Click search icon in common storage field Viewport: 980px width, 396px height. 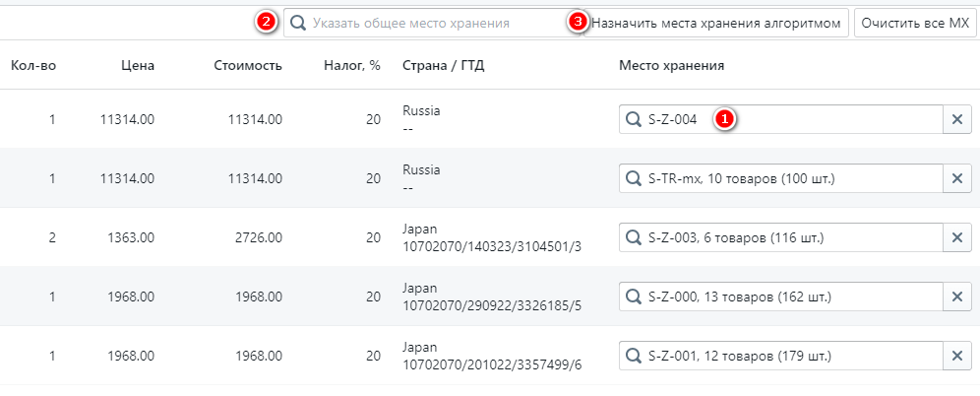(298, 22)
